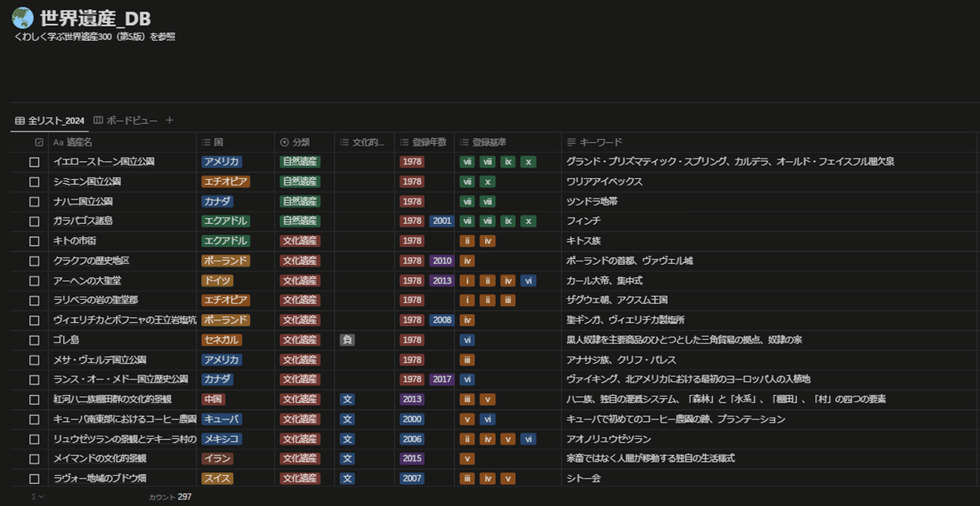Click the イラン country tag

point(217,459)
